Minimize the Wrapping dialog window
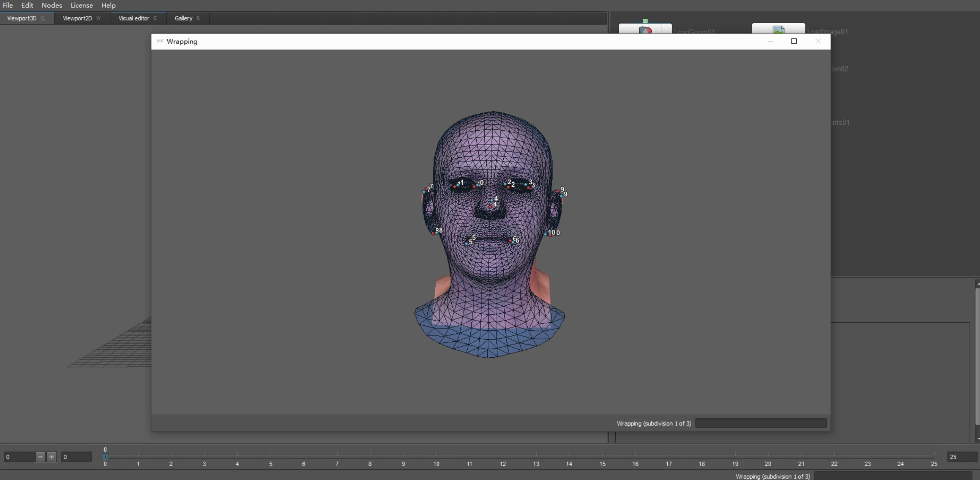 tap(770, 41)
